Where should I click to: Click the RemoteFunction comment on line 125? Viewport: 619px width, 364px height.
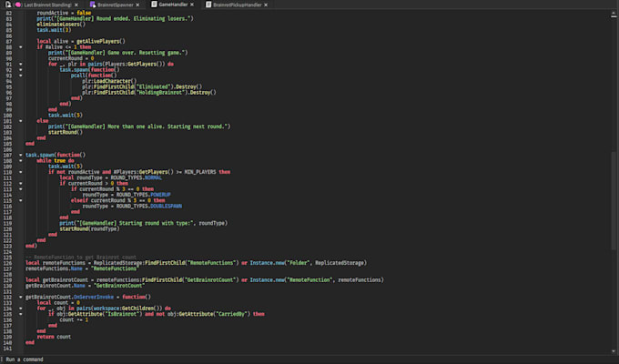point(81,257)
